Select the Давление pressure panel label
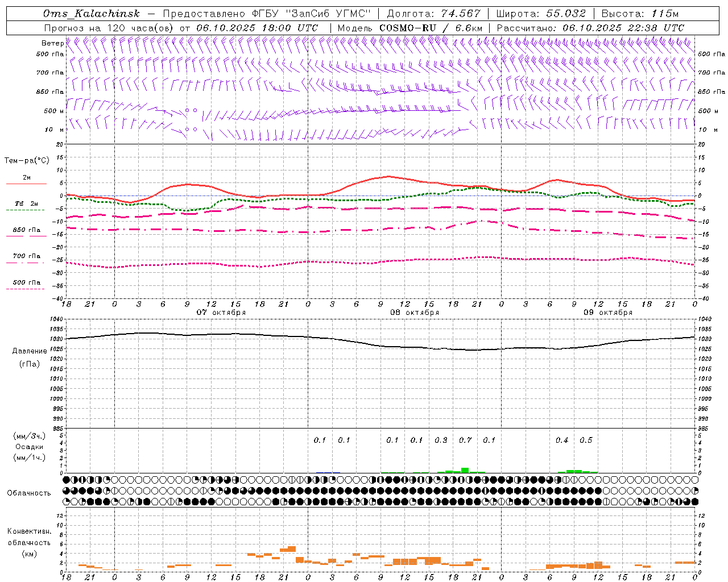 click(30, 351)
